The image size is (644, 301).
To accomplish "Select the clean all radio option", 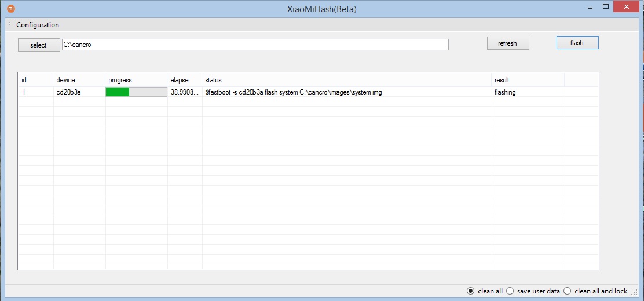I will pos(471,291).
